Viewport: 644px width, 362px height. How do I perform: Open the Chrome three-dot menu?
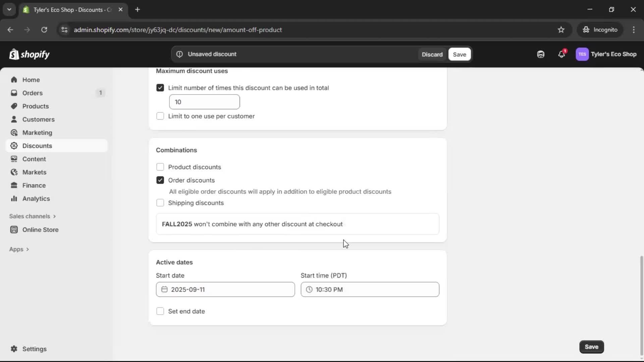coord(634,29)
